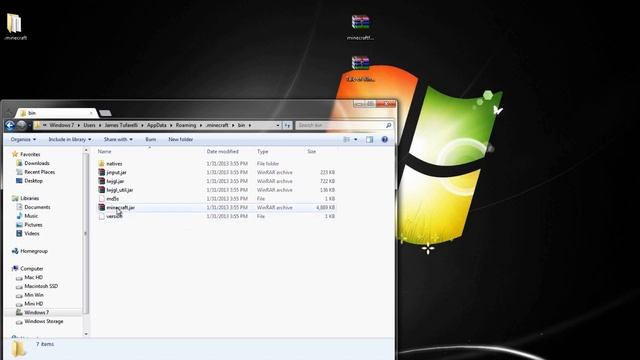This screenshot has height=360, width=640.
Task: Sort by the Size column header
Action: coord(312,151)
